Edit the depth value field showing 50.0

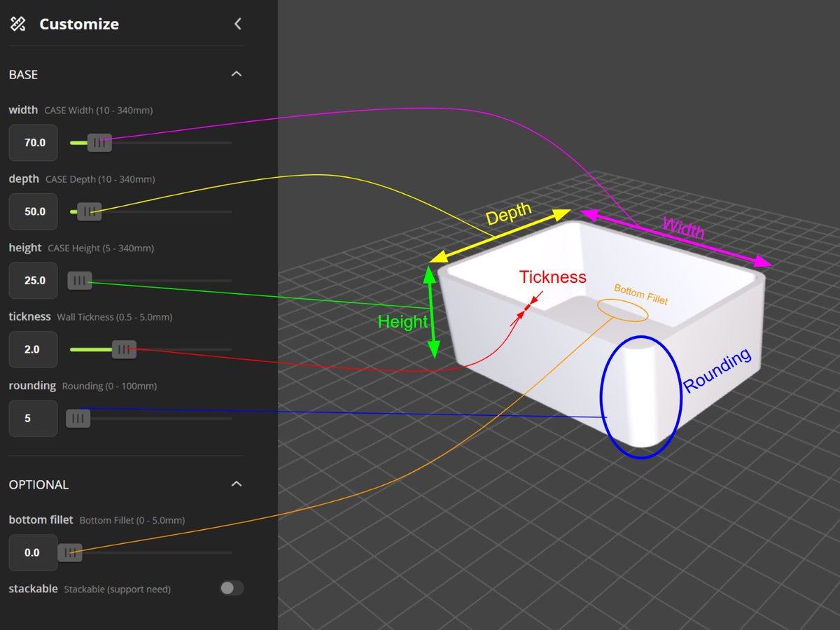pyautogui.click(x=33, y=211)
